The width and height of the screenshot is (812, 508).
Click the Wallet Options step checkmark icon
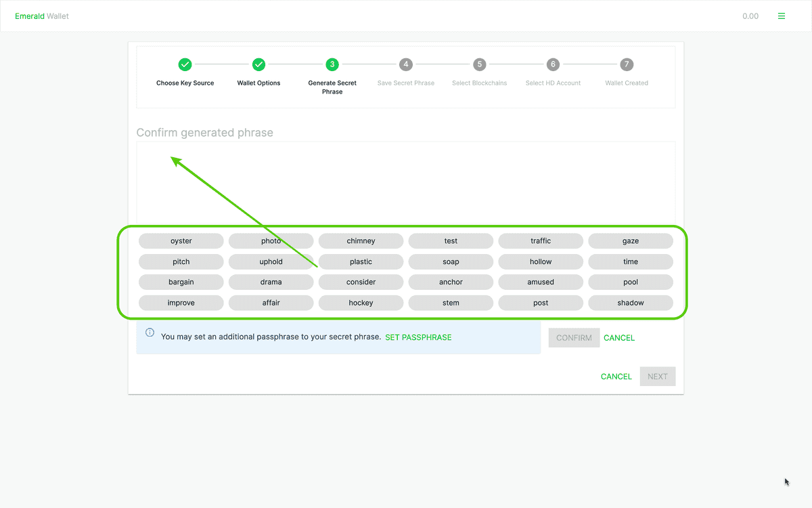click(258, 64)
